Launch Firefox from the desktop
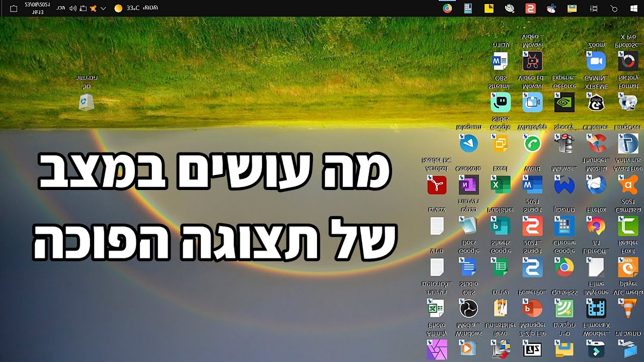The width and height of the screenshot is (644, 362). (596, 226)
